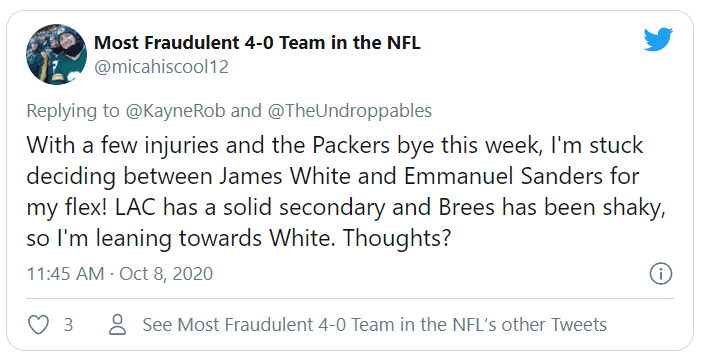Click "Emmanuel Sanders" in the tweet text

tap(503, 176)
